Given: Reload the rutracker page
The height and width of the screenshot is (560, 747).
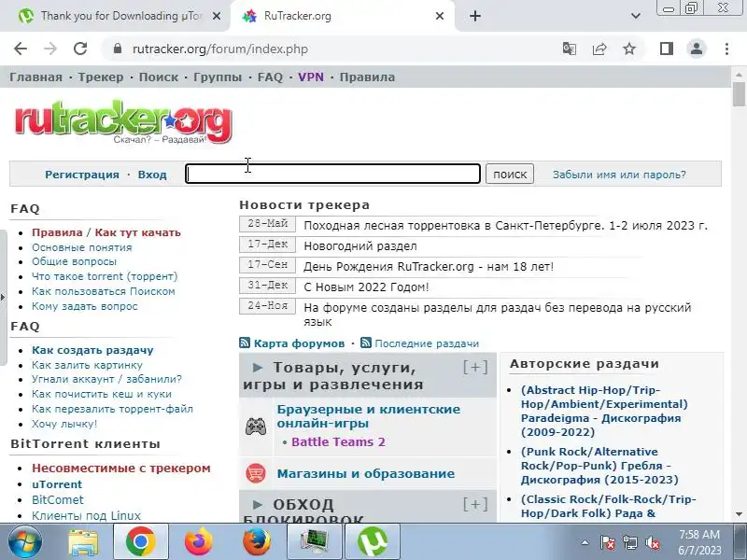Looking at the screenshot, I should [80, 49].
